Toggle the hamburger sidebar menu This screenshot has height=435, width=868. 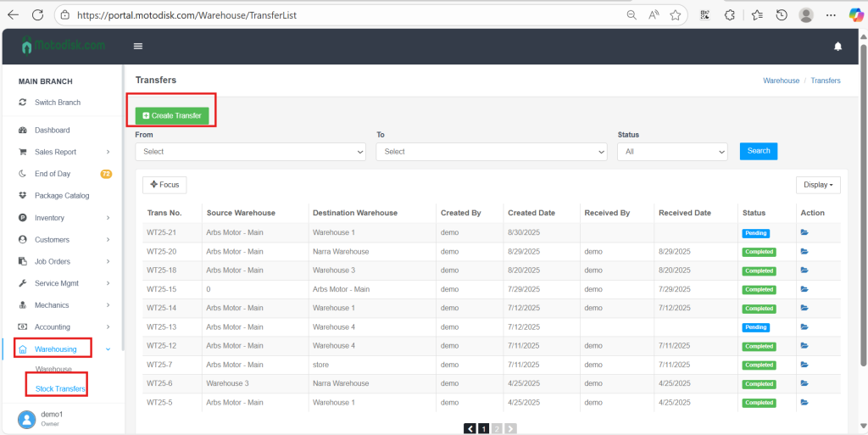[x=138, y=47]
